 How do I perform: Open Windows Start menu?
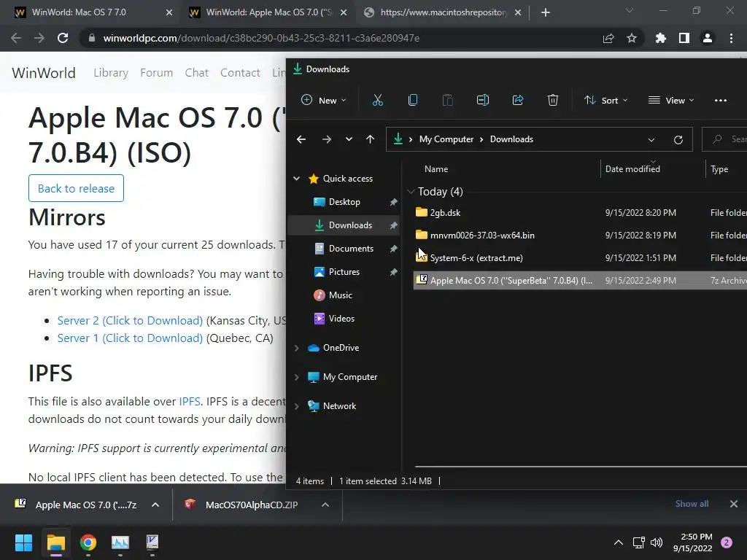(23, 542)
